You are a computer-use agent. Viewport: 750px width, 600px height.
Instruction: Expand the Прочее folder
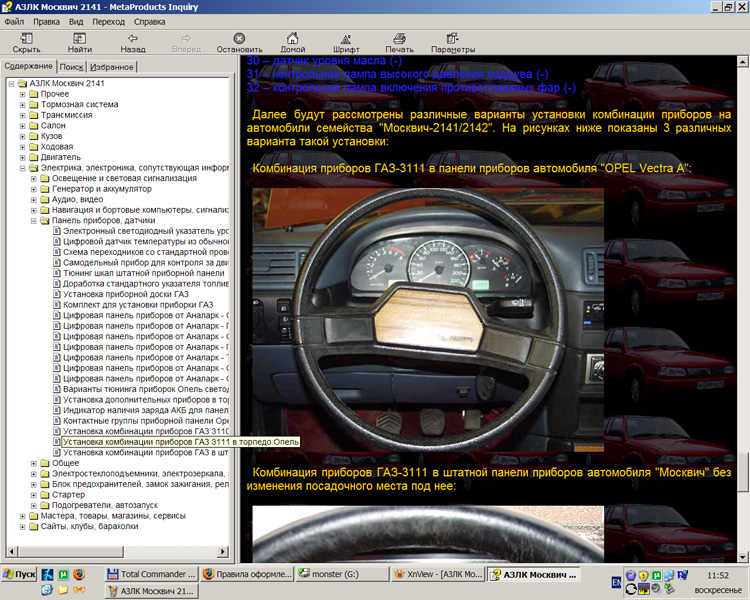pos(22,94)
